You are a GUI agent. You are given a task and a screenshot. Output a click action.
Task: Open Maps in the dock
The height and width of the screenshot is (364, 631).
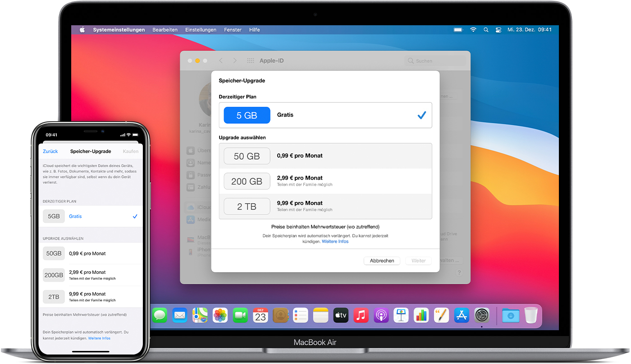tap(200, 315)
